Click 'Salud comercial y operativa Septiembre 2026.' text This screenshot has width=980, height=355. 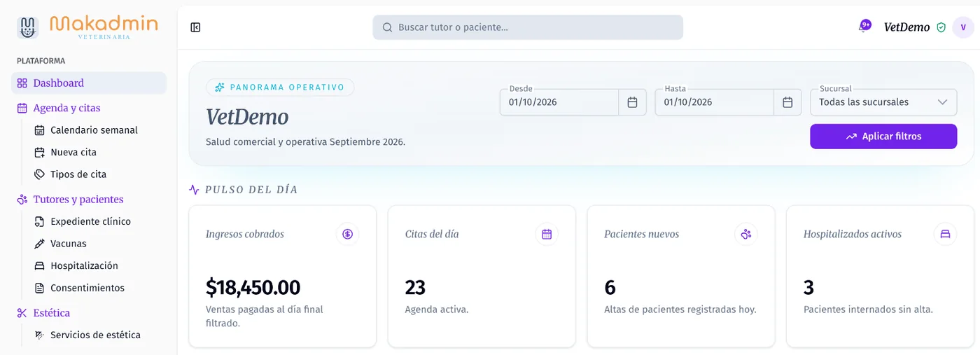[x=306, y=141]
